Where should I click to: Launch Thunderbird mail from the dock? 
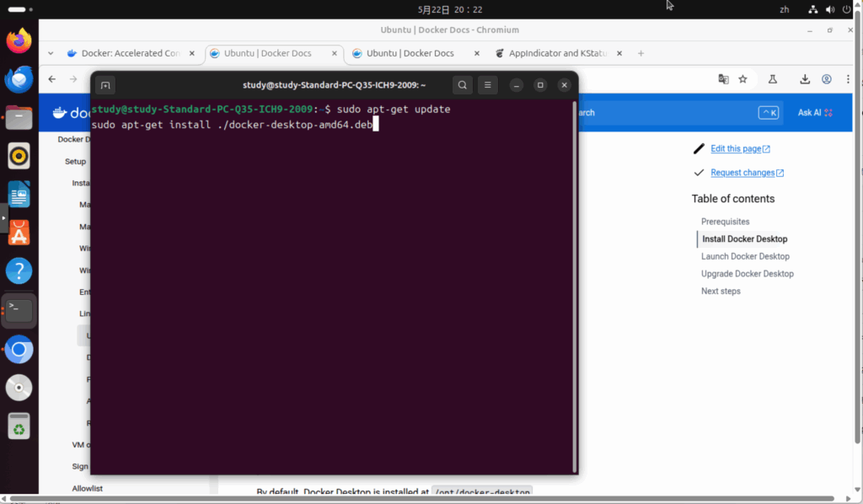coord(19,78)
